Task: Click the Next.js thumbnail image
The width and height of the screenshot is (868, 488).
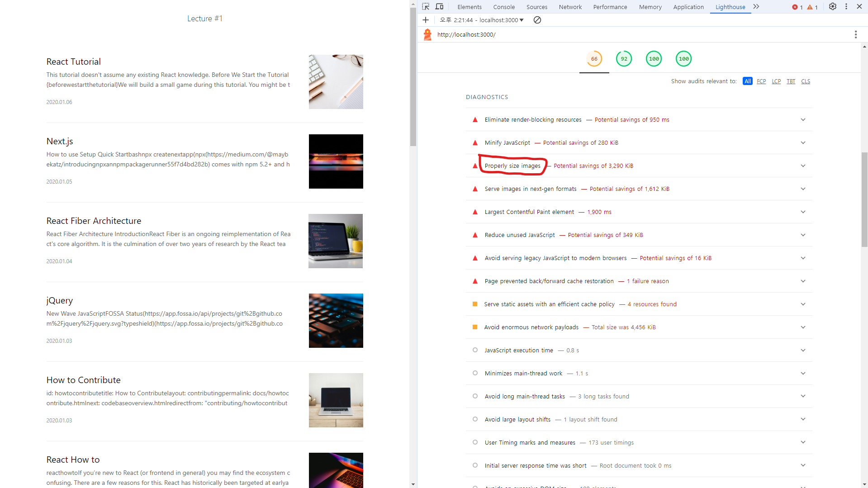Action: click(336, 161)
